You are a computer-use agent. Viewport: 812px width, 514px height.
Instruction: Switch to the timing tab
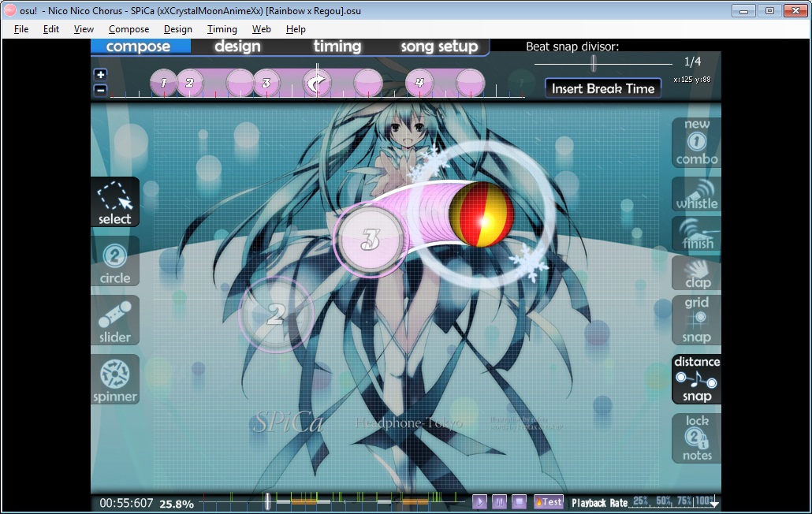click(x=337, y=46)
